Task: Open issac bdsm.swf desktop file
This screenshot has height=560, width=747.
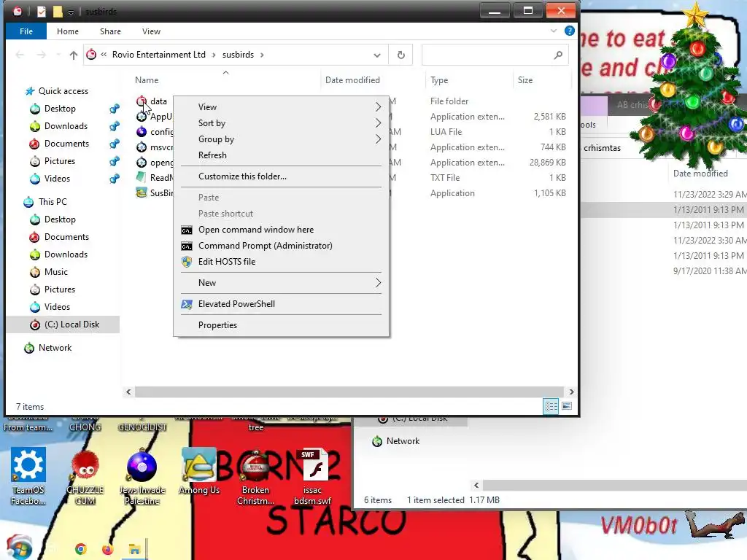Action: tap(312, 476)
